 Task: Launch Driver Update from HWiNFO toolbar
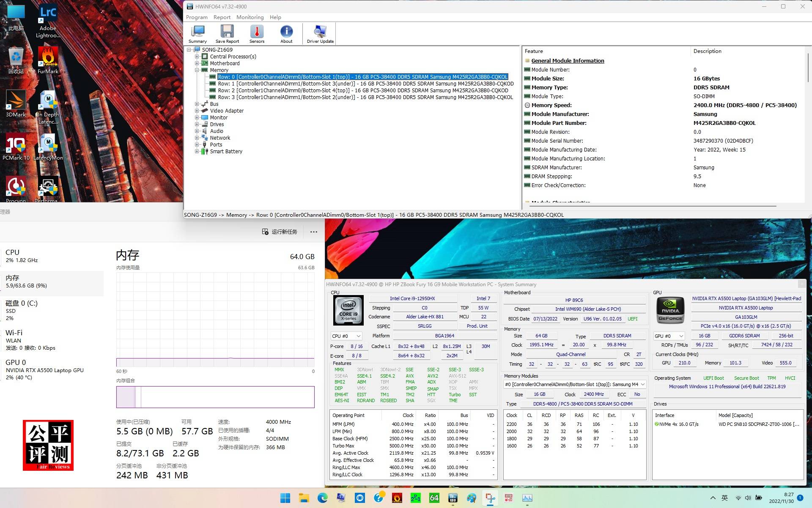[320, 33]
